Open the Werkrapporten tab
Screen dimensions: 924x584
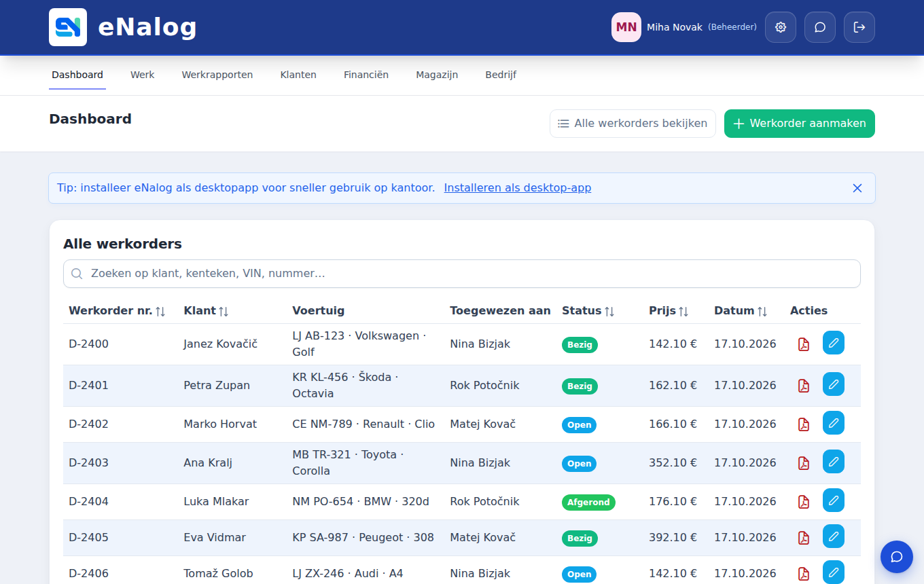click(x=217, y=75)
